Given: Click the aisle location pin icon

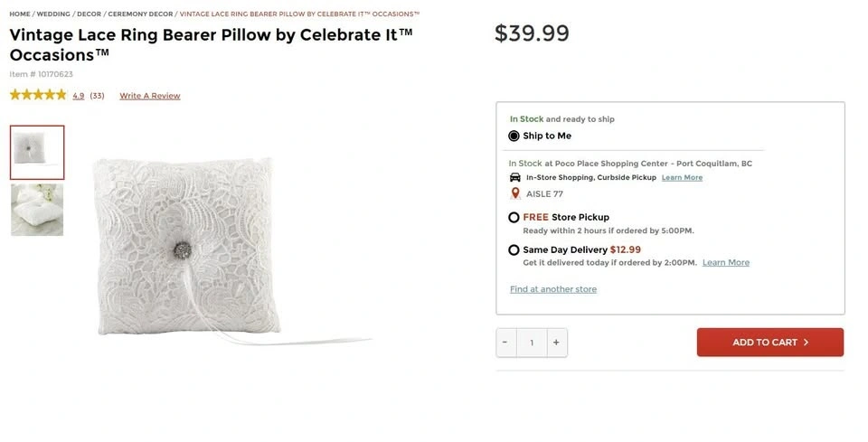Looking at the screenshot, I should click(515, 193).
